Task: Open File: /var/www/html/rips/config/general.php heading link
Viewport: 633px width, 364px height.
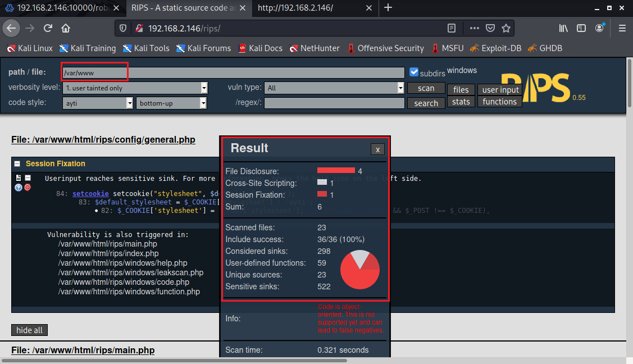Action: click(x=103, y=140)
